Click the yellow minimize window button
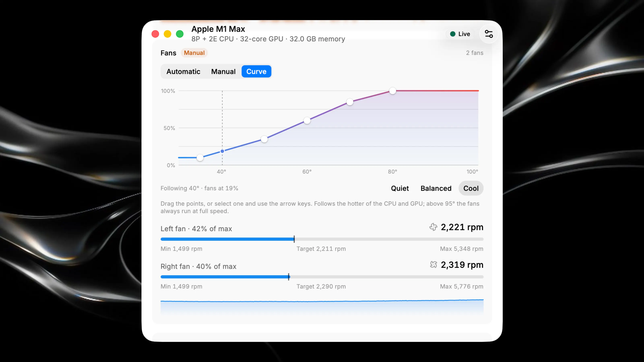Viewport: 644px width, 362px height. [167, 34]
